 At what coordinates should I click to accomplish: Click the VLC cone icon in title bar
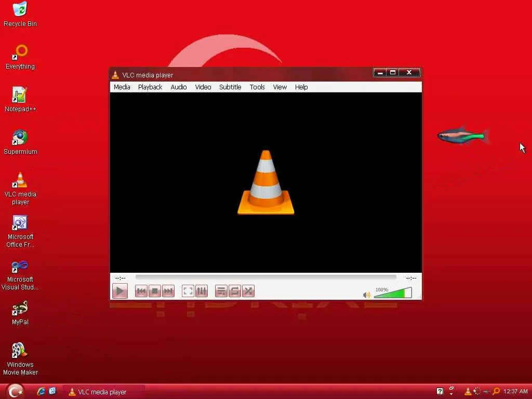click(x=115, y=75)
